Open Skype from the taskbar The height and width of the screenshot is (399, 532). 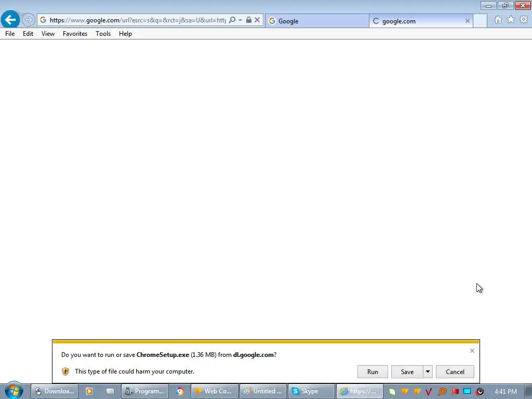point(312,391)
